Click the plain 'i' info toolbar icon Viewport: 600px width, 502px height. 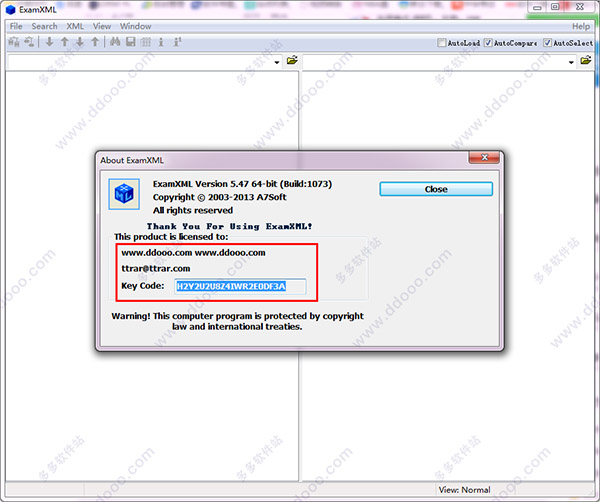[x=161, y=42]
